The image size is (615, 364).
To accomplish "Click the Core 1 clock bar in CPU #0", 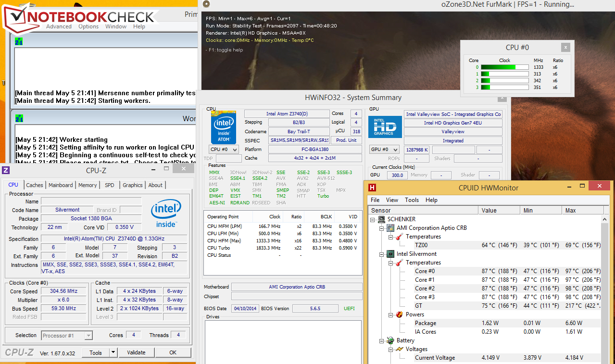I will coord(505,74).
